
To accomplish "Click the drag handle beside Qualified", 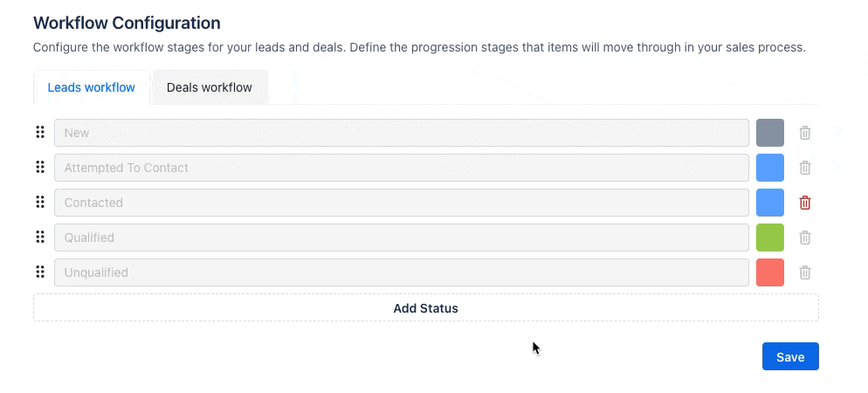I will (40, 238).
